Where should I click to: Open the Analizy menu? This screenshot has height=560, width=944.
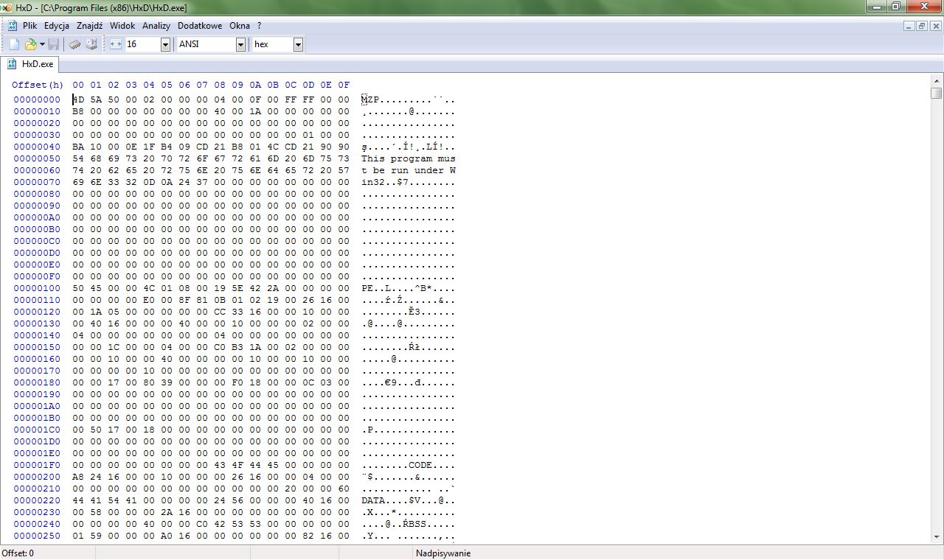156,25
